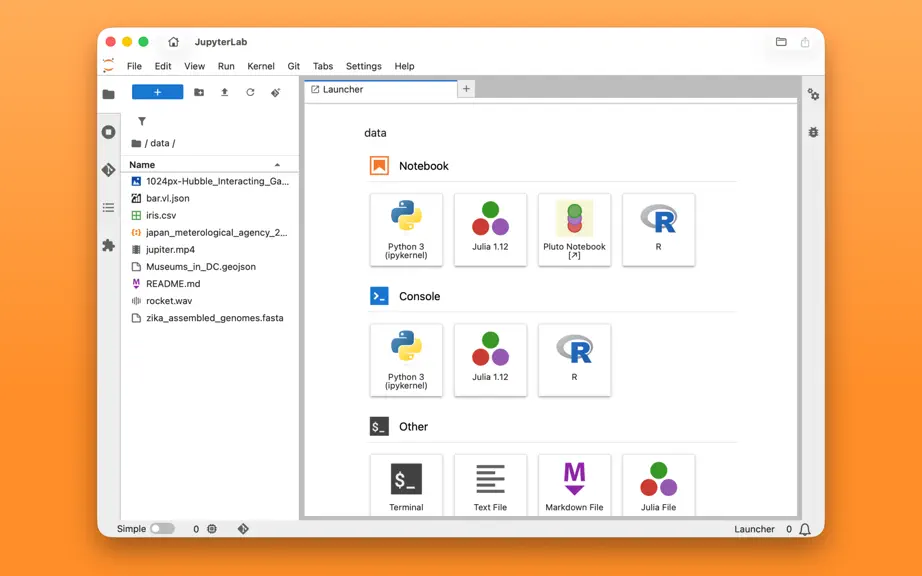Open the Settings menu
This screenshot has width=922, height=576.
click(363, 66)
